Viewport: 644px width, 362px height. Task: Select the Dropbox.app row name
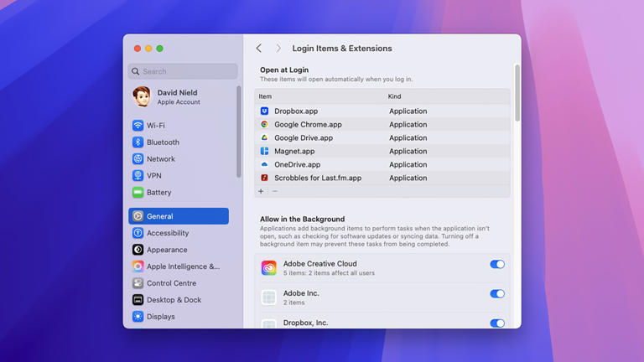tap(296, 111)
